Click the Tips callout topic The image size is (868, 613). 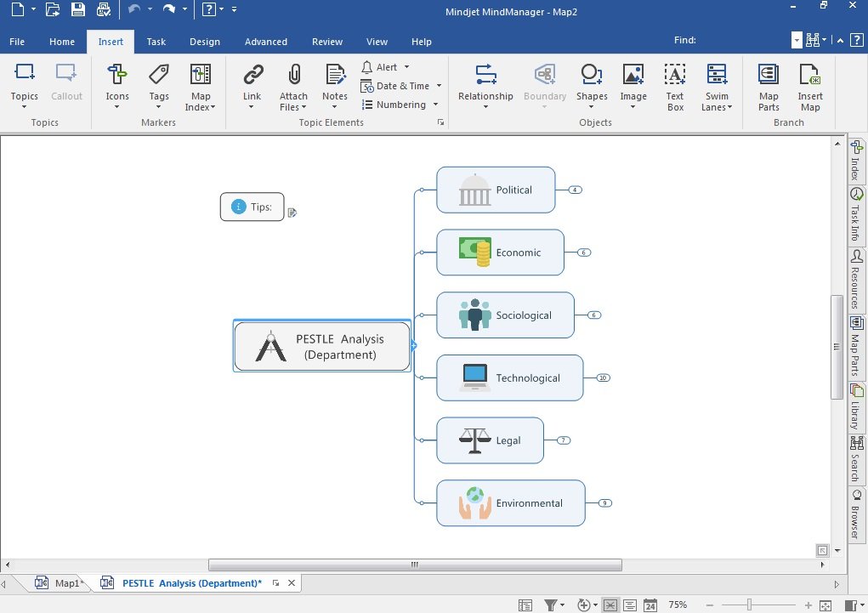pyautogui.click(x=252, y=207)
